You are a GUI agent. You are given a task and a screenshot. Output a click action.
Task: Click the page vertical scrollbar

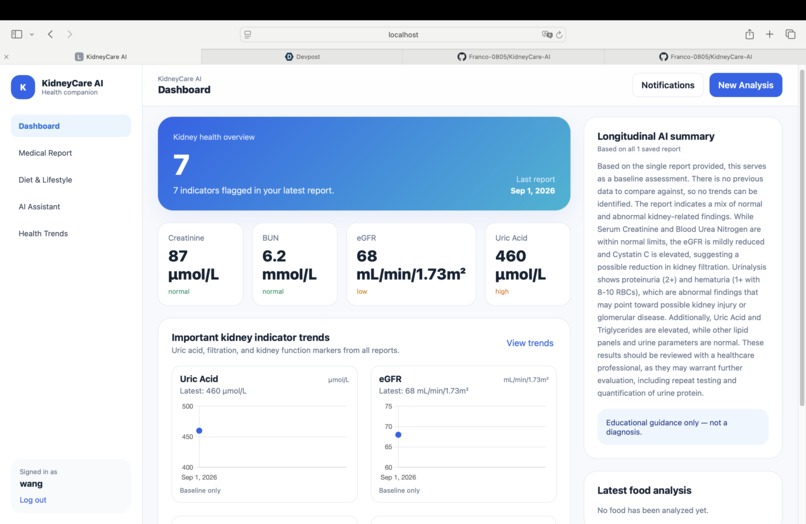[802, 237]
